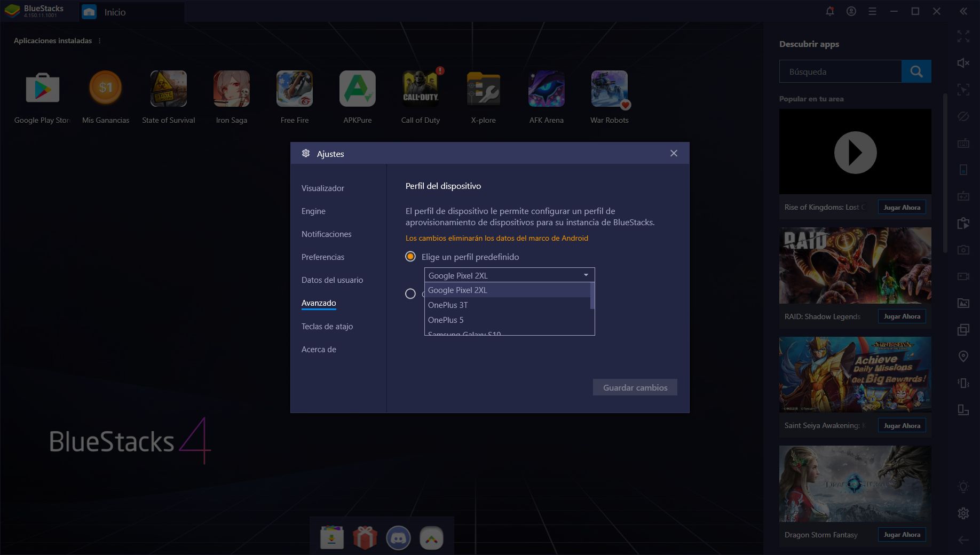Open settings gear in side toolbar
Image resolution: width=980 pixels, height=555 pixels.
coord(963,513)
